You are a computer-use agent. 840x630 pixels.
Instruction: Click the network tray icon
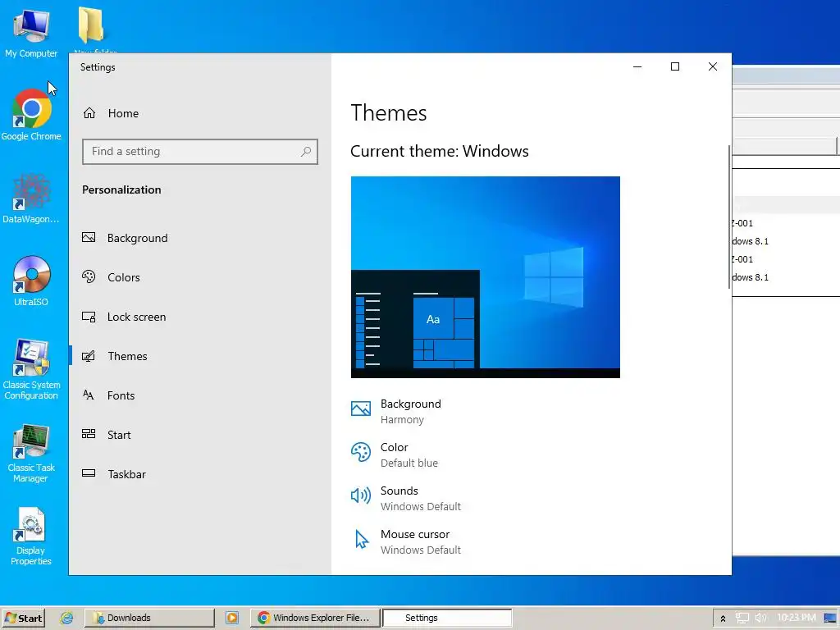(742, 619)
